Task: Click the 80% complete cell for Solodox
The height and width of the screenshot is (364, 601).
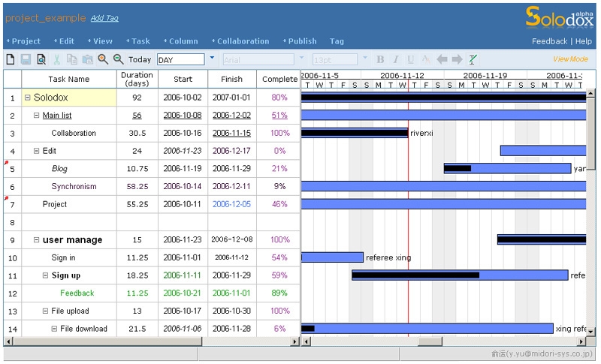Action: [279, 98]
